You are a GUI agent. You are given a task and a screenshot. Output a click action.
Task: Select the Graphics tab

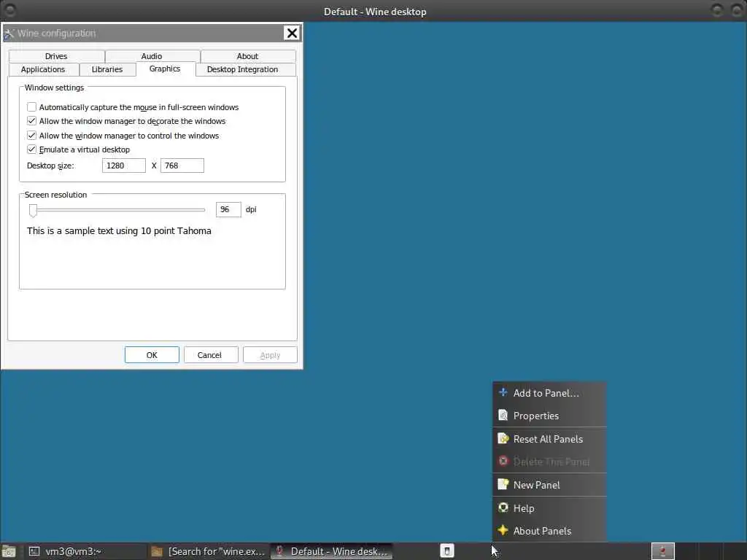(165, 69)
